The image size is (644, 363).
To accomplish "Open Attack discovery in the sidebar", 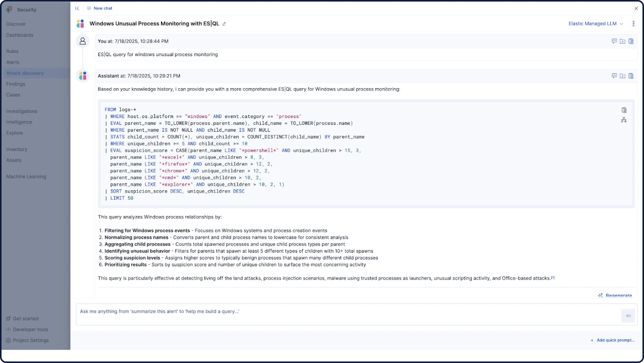I will pyautogui.click(x=25, y=73).
